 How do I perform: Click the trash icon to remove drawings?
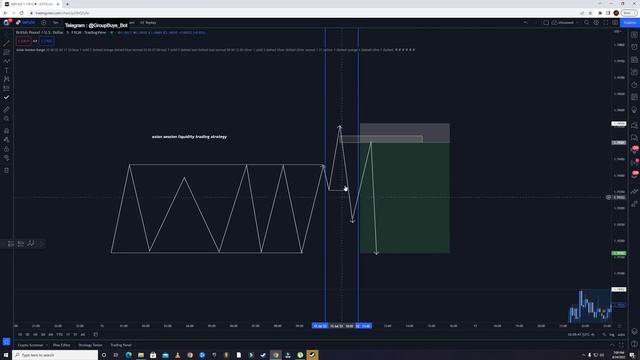[6, 170]
